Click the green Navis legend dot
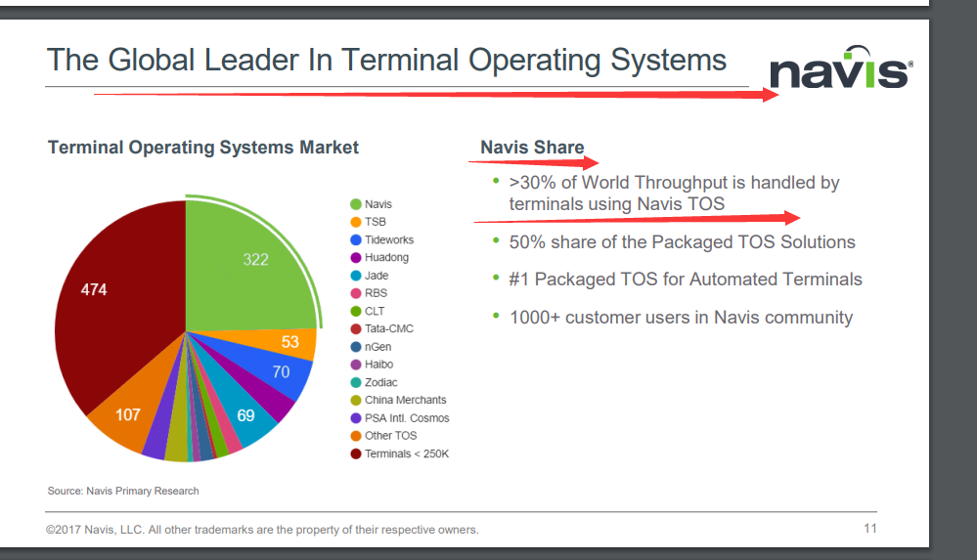 point(357,204)
